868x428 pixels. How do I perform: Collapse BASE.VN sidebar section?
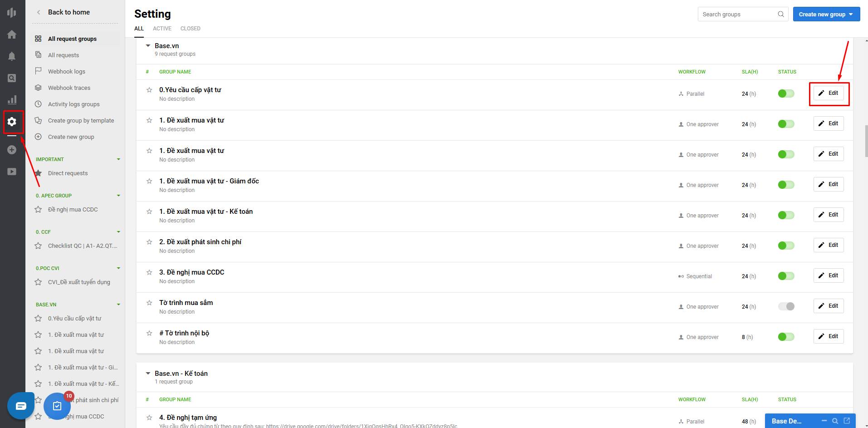click(x=118, y=305)
